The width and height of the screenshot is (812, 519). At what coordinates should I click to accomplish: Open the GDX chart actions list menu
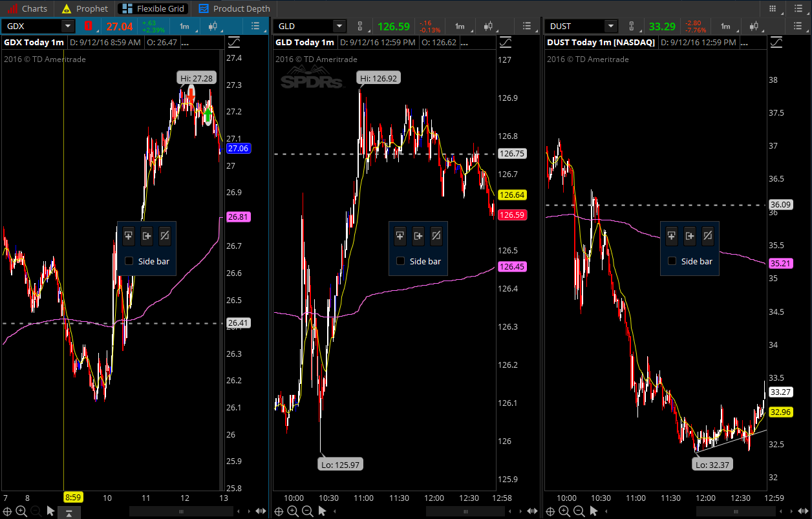[255, 26]
